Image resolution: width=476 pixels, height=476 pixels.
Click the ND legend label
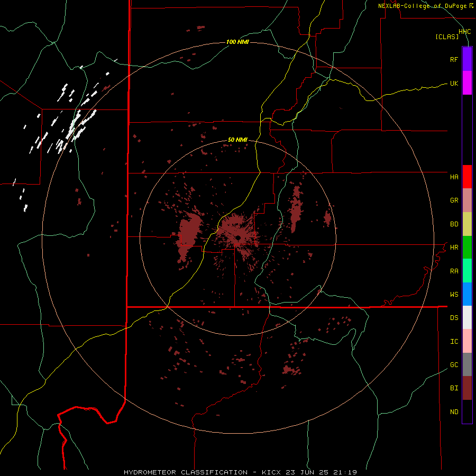tap(454, 412)
